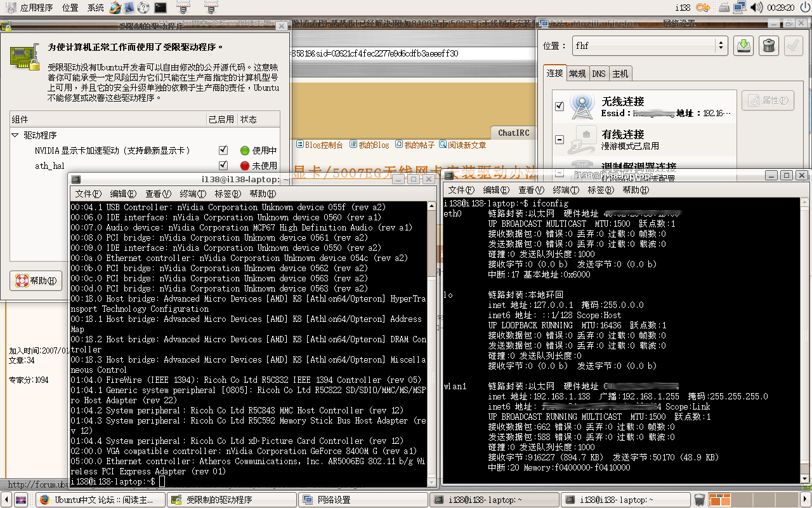Open the help launcher in the top panel

coord(143,8)
